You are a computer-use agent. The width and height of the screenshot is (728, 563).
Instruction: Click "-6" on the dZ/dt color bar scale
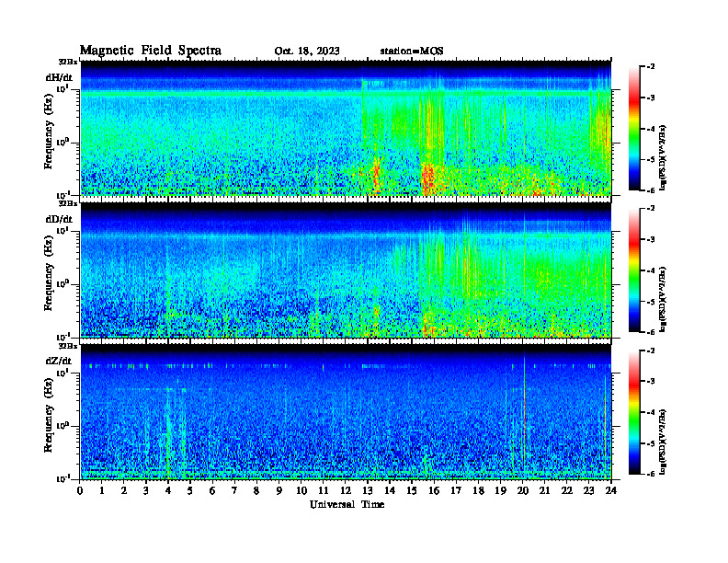[x=651, y=474]
